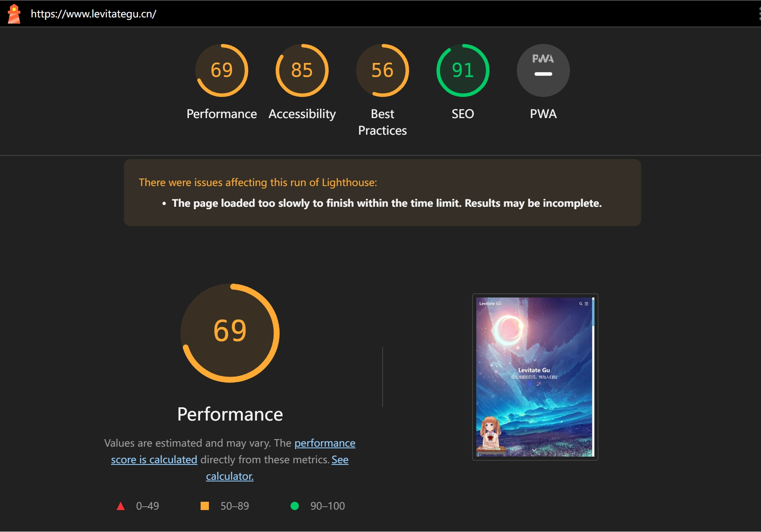Open the PWA category badge
761x532 pixels.
click(x=543, y=70)
